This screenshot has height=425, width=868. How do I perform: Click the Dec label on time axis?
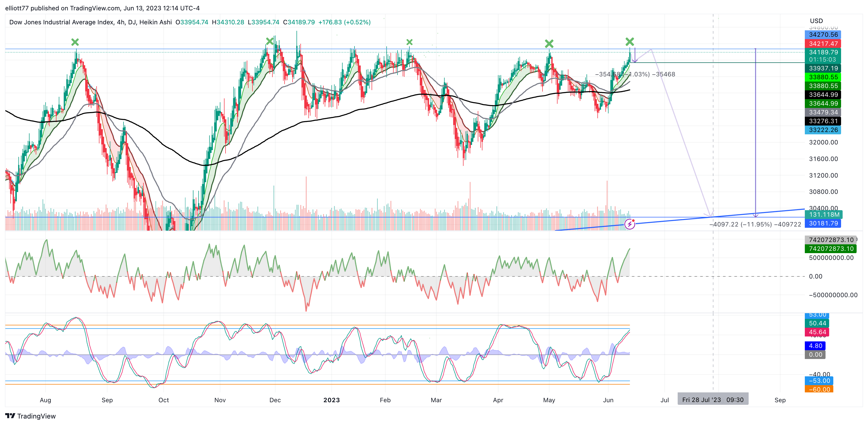coord(275,400)
